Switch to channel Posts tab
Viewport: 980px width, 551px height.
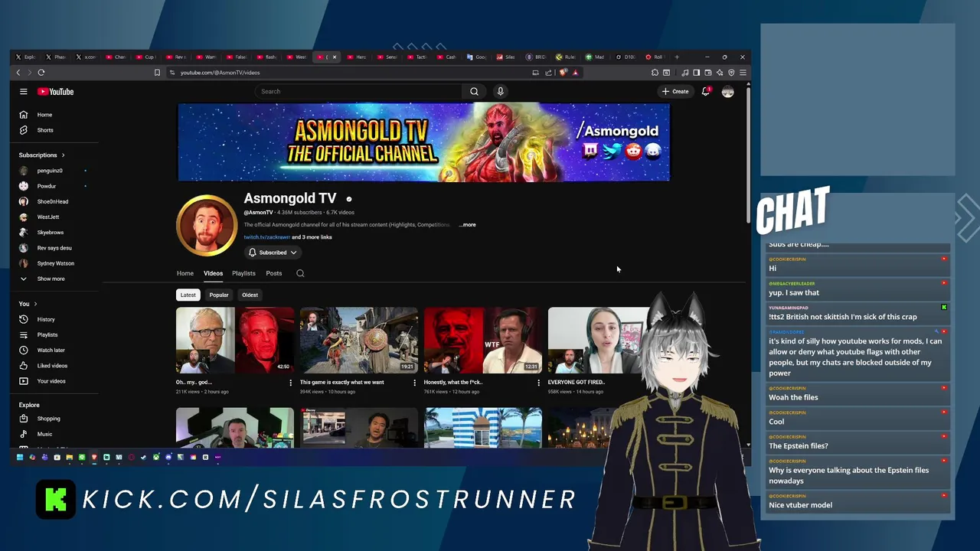(x=273, y=273)
